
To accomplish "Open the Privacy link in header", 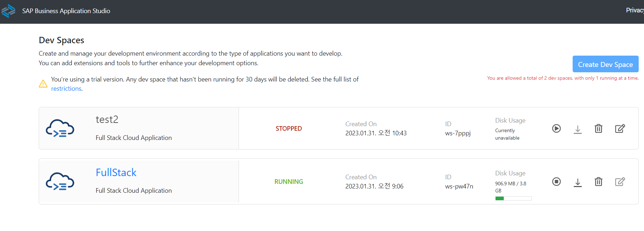I will [635, 10].
